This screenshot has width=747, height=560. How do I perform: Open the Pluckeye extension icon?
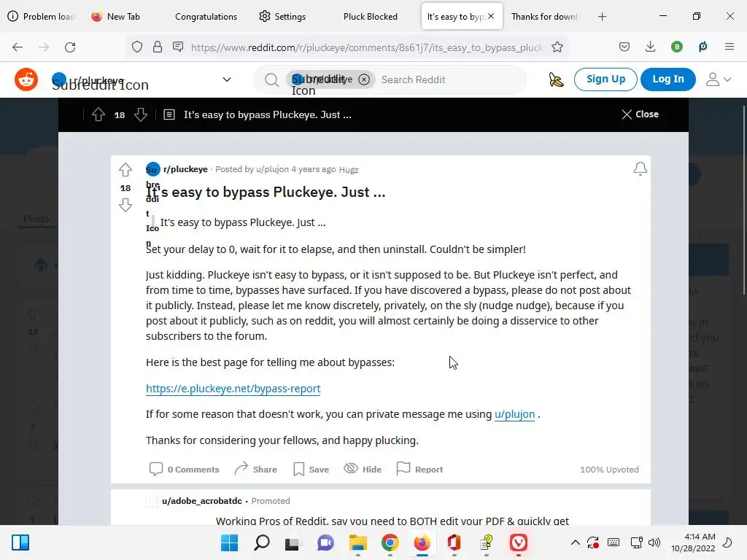703,47
